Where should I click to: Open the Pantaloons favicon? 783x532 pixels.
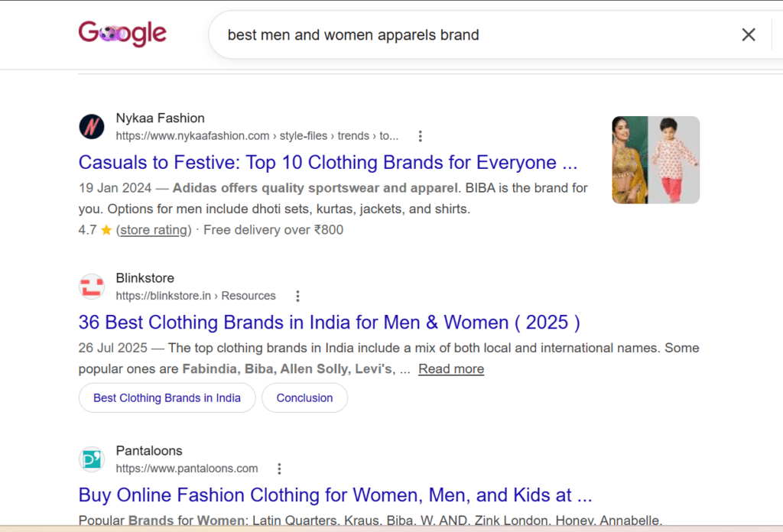click(x=92, y=459)
